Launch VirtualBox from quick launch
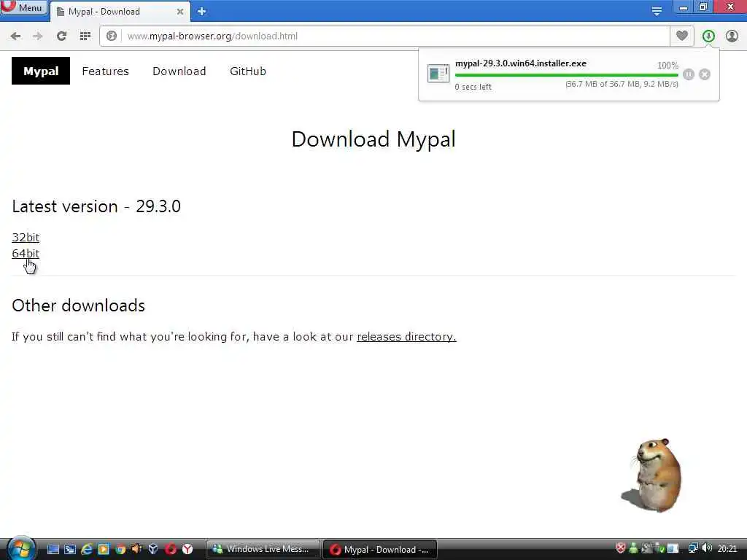This screenshot has height=560, width=747. [x=153, y=550]
